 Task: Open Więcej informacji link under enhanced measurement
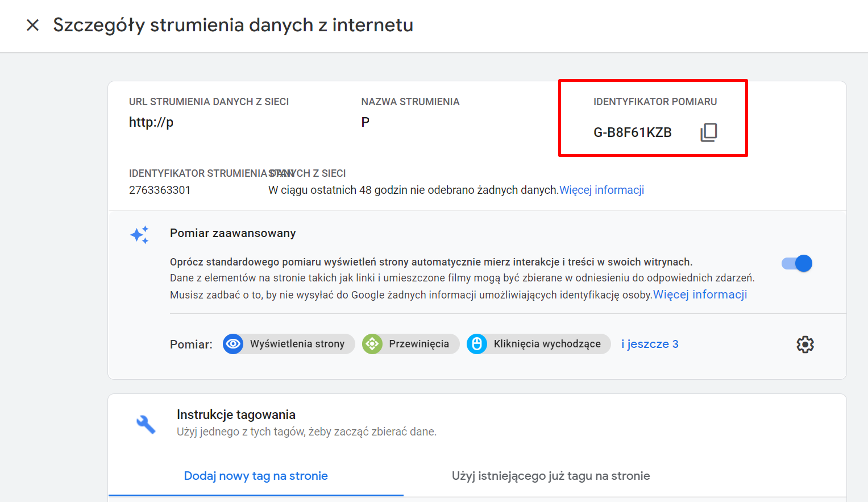click(700, 294)
